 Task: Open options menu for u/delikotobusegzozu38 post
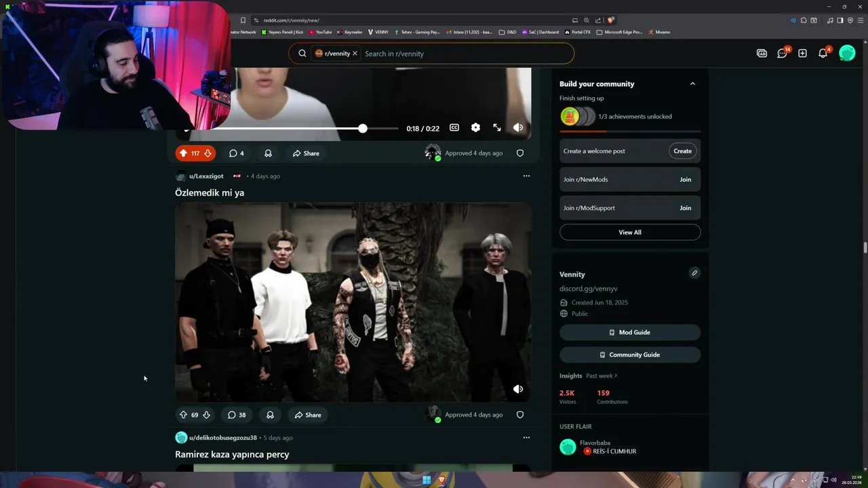click(x=526, y=437)
